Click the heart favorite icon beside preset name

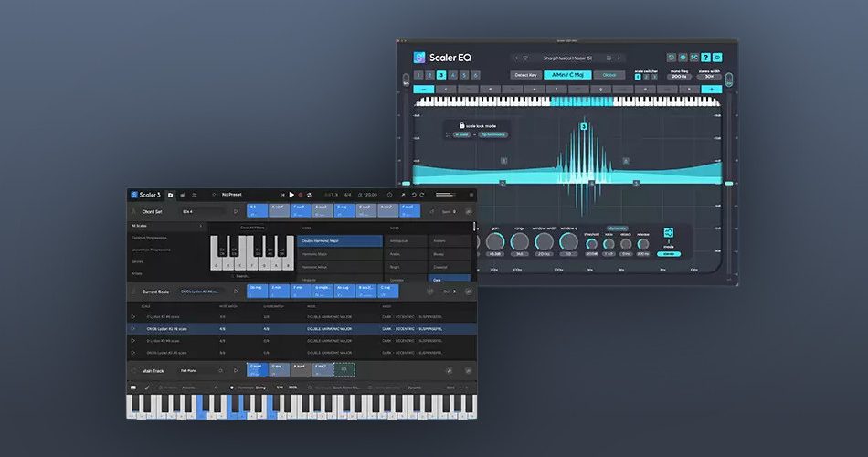(x=524, y=58)
